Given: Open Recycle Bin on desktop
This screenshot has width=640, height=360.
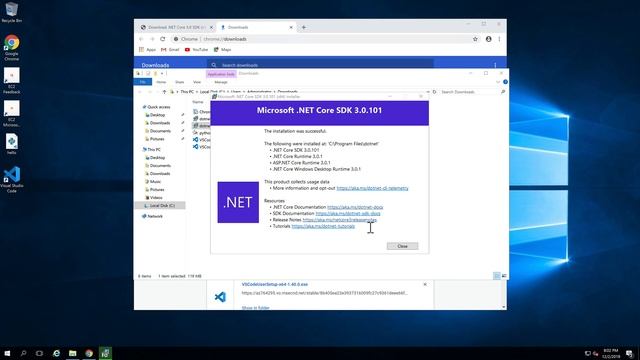Looking at the screenshot, I should (x=11, y=12).
